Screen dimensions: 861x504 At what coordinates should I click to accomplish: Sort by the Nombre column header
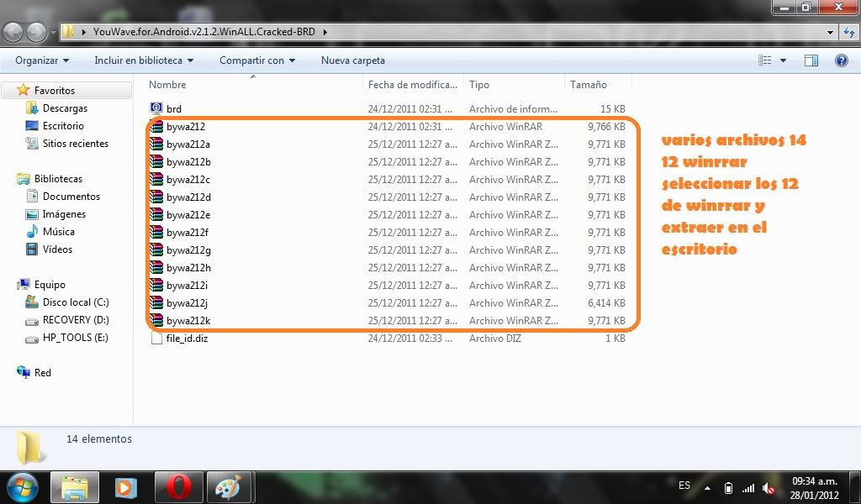coord(254,85)
